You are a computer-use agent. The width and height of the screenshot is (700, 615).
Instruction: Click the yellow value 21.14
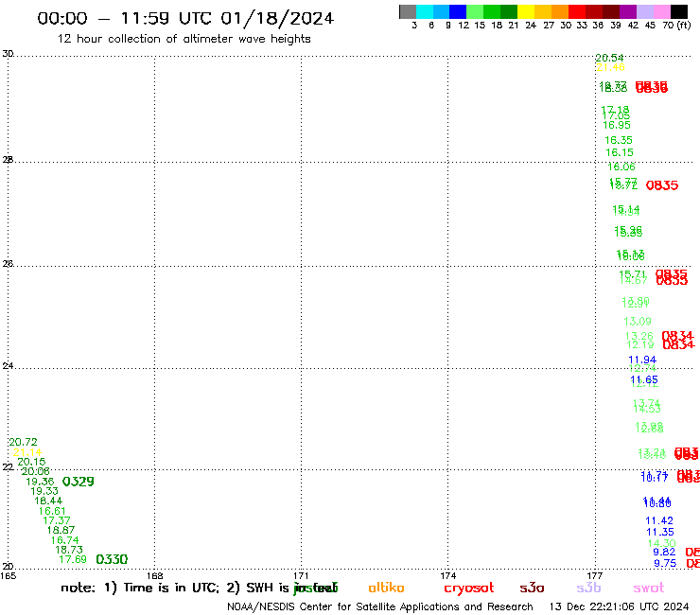[x=27, y=452]
